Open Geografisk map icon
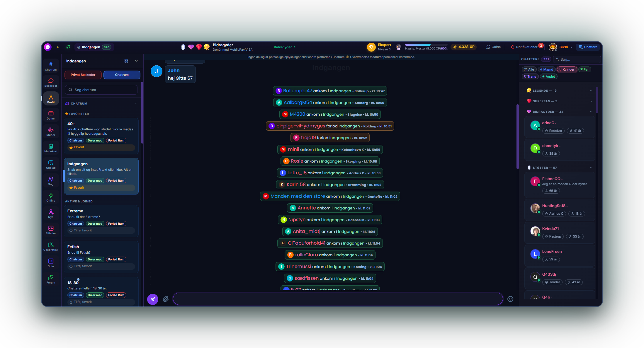 pyautogui.click(x=51, y=247)
